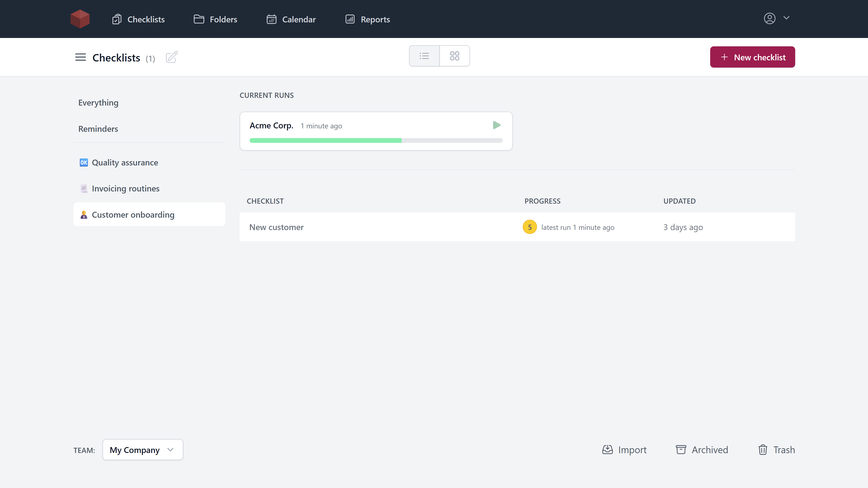This screenshot has width=868, height=488.
Task: Open the Acme Corp. current run
Action: (376, 131)
